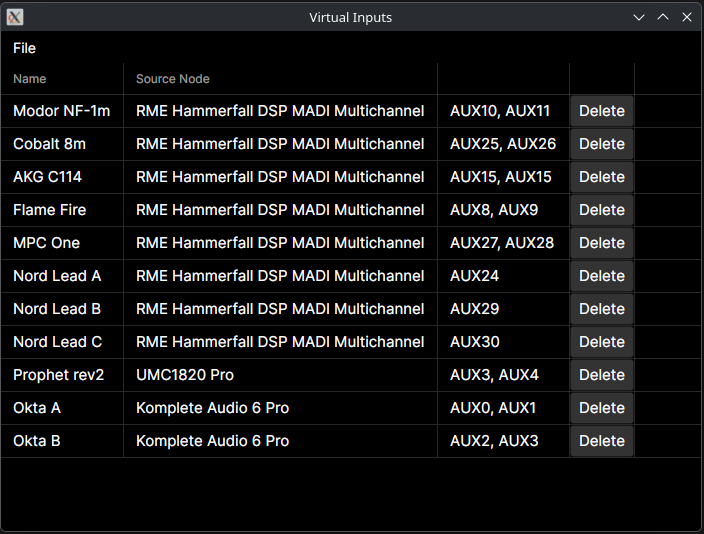Image resolution: width=704 pixels, height=534 pixels.
Task: Delete the Okta A input
Action: [602, 408]
